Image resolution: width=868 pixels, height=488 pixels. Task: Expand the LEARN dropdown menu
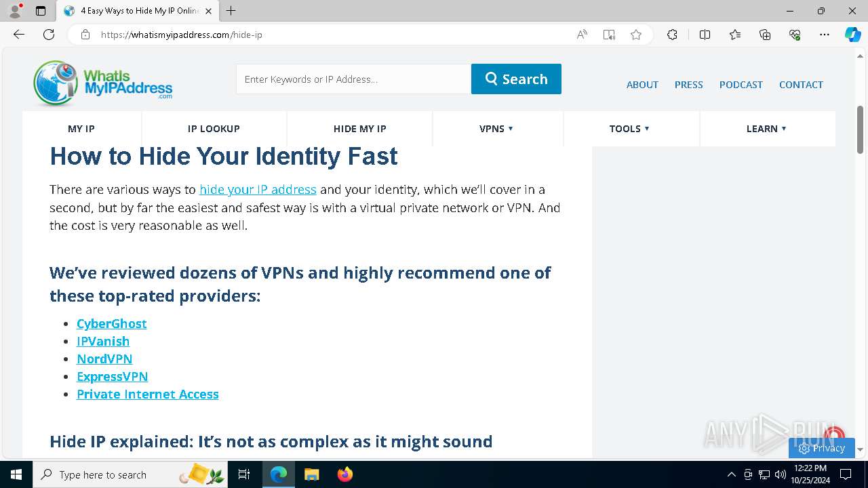766,129
